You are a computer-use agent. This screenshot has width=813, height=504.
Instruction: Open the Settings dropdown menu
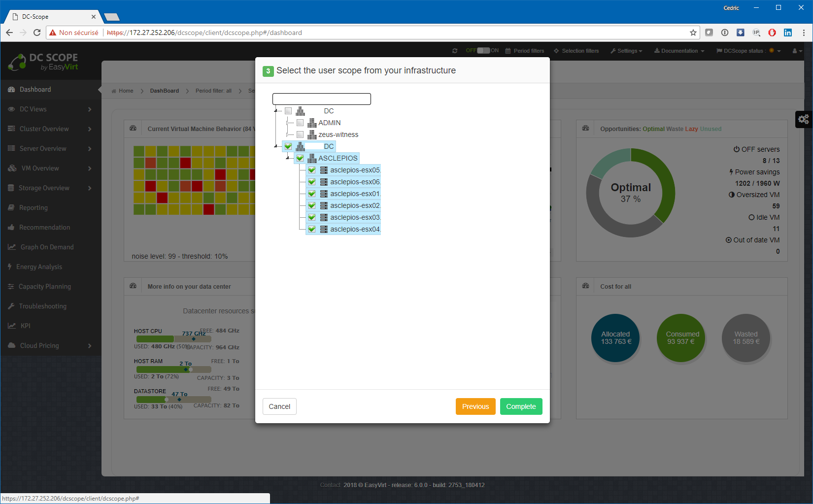pyautogui.click(x=626, y=51)
